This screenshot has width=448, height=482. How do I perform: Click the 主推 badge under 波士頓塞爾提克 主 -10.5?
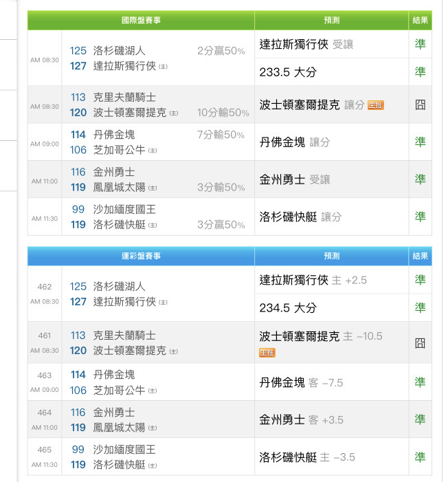point(267,353)
